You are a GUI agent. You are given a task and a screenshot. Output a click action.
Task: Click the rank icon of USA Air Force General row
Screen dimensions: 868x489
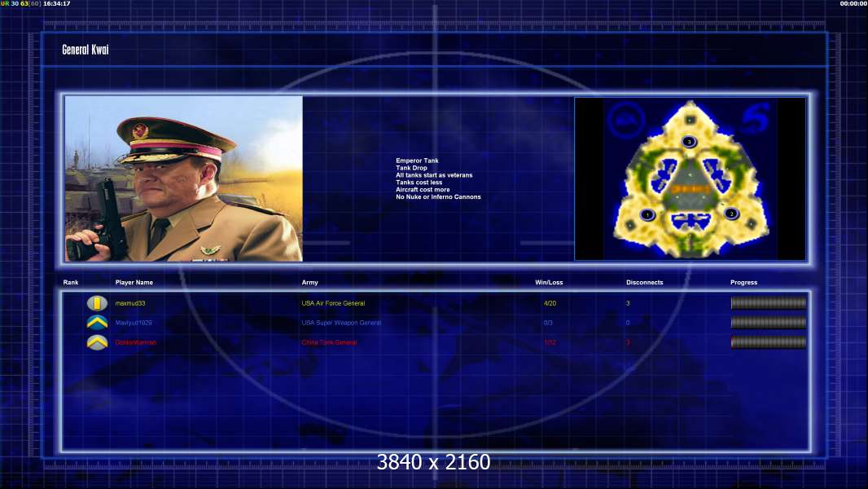pos(98,303)
